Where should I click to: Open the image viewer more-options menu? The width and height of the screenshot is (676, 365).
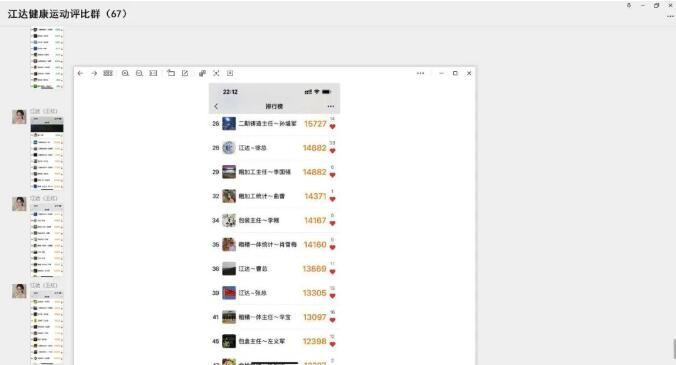(420, 73)
